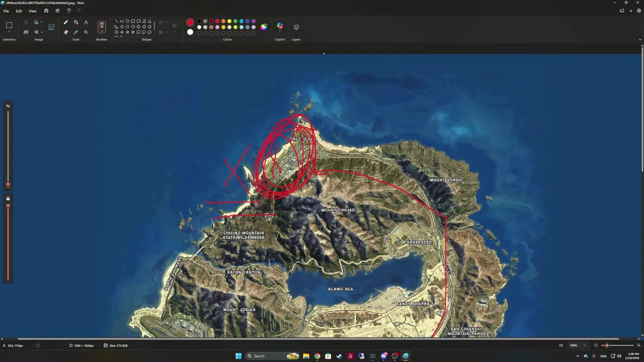The height and width of the screenshot is (362, 644).
Task: Pick the orange color swatch
Action: click(x=223, y=21)
